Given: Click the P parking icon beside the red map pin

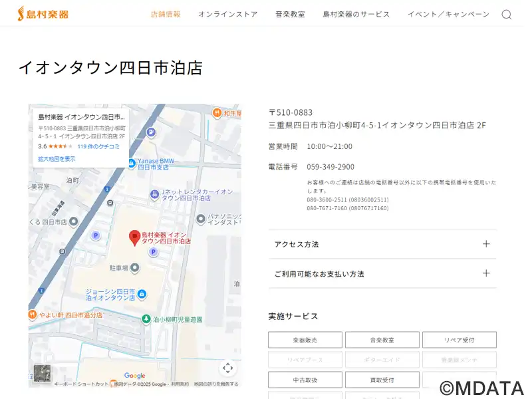Looking at the screenshot, I should 154,252.
